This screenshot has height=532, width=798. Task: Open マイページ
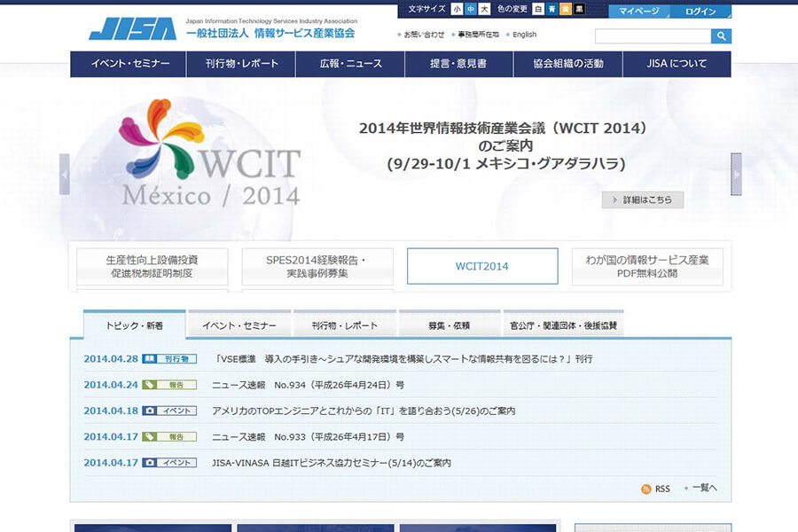click(639, 12)
